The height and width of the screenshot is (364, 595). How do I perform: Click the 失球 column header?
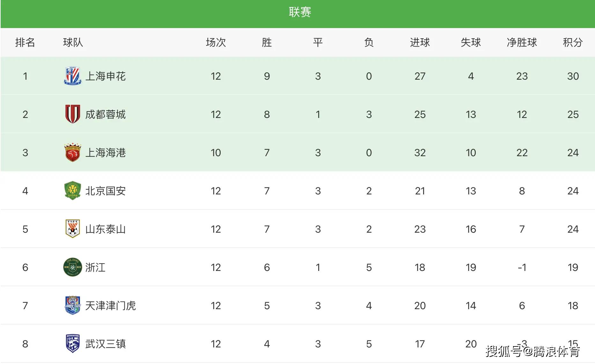pos(471,42)
